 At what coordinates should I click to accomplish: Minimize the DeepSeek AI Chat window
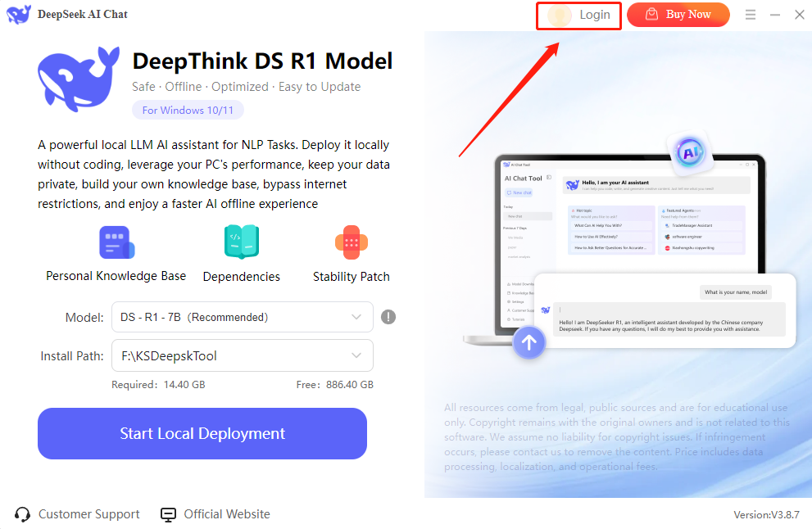coord(774,15)
